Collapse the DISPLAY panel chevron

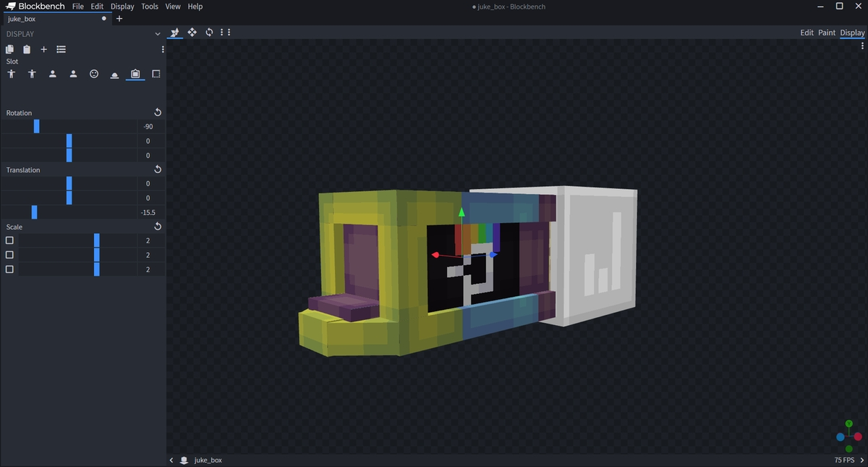[x=158, y=34]
